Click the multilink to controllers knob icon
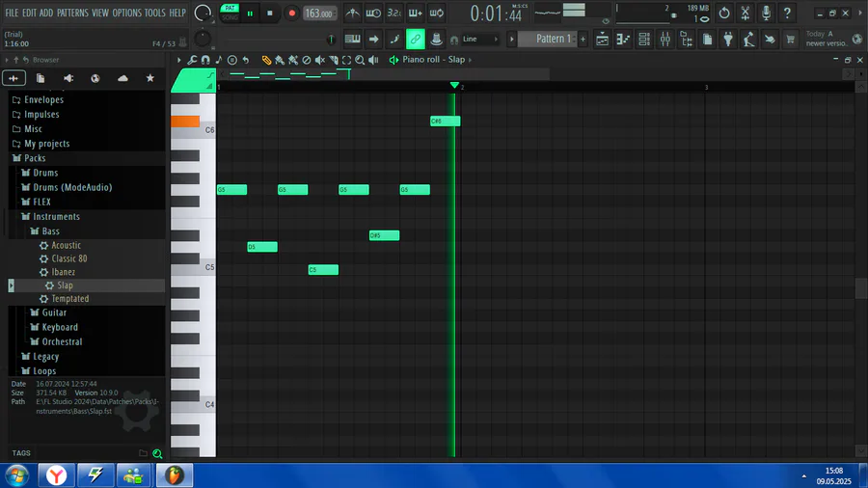This screenshot has width=868, height=488. (436, 39)
